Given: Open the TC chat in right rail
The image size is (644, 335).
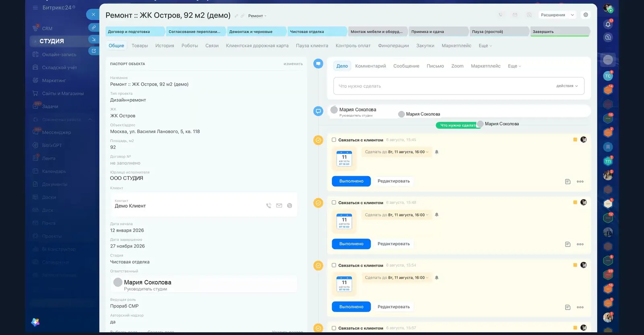Looking at the screenshot, I should [x=608, y=76].
